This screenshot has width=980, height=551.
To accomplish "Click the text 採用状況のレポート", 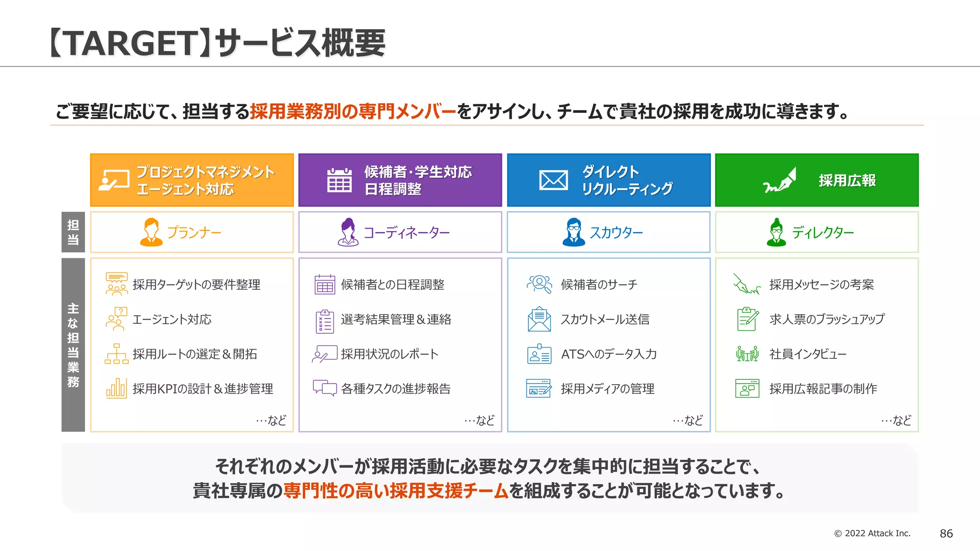I will (390, 354).
